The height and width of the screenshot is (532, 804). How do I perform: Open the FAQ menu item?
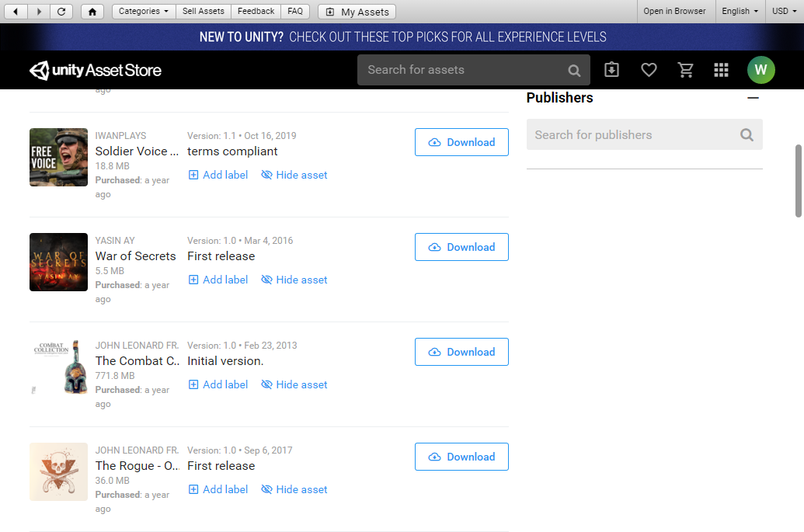[x=295, y=12]
